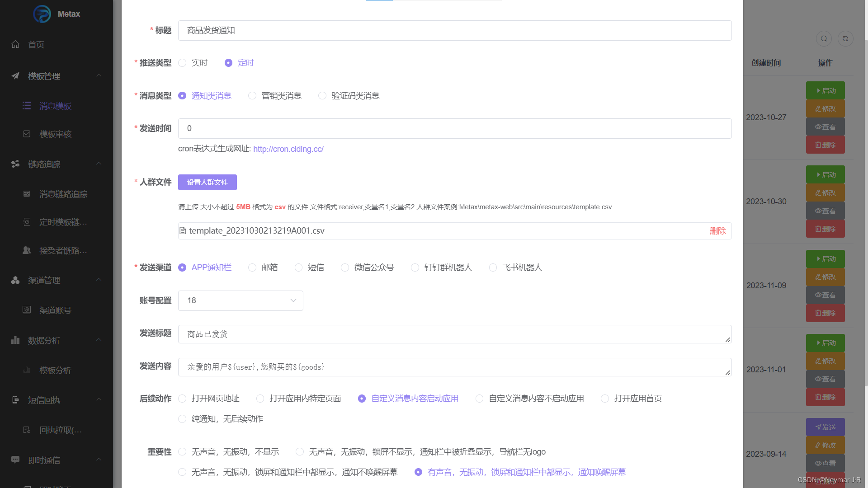Image resolution: width=868 pixels, height=488 pixels.
Task: Click the paper plane icon for 模板管理
Action: [x=15, y=76]
